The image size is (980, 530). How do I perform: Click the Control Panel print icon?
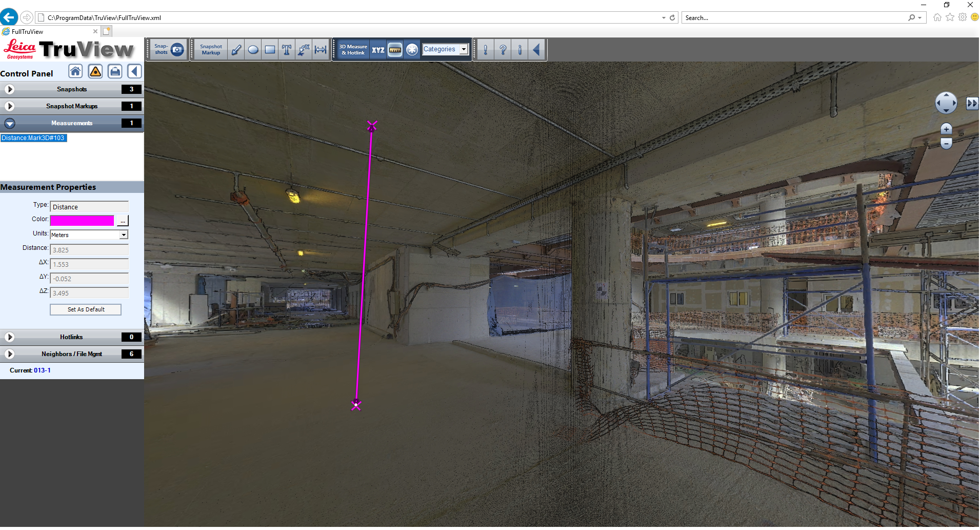[x=115, y=71]
